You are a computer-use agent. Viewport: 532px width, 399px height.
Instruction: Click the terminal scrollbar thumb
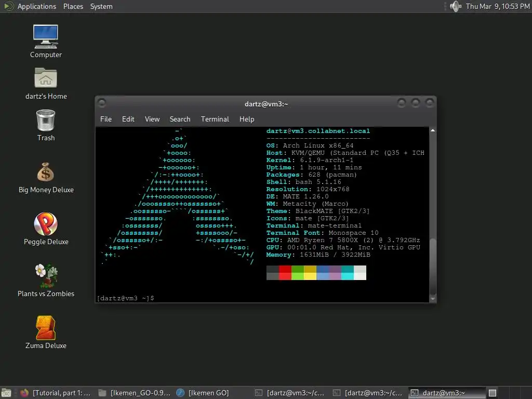433,267
